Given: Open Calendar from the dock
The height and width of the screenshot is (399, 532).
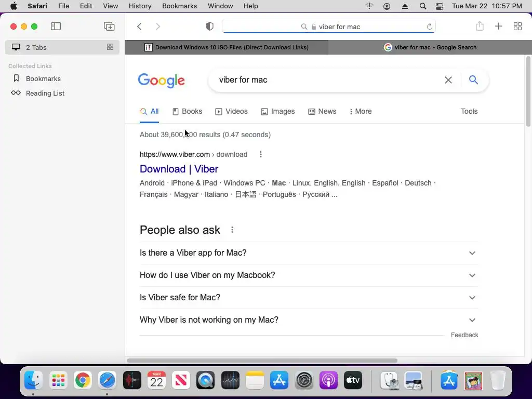Looking at the screenshot, I should pos(156,380).
